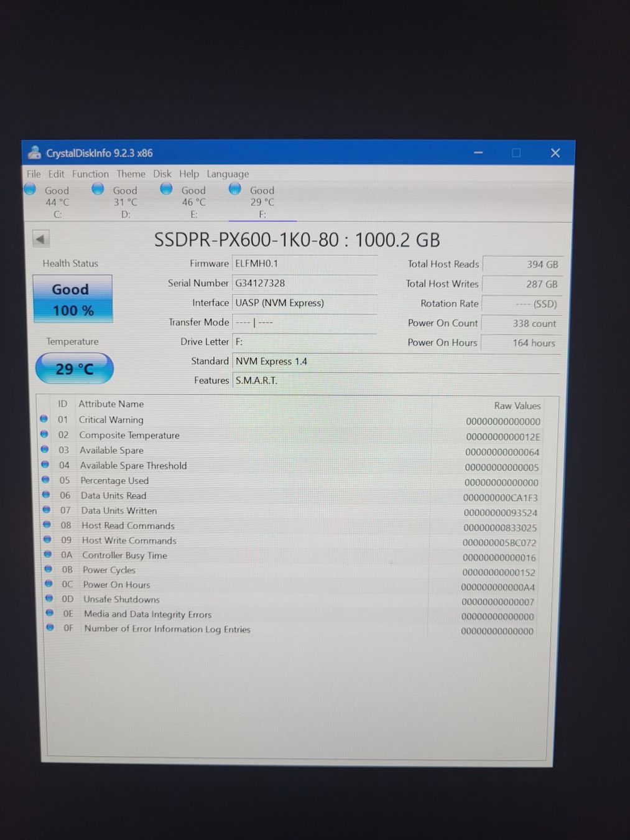Select the Controller Busy Time attribute name
630x840 pixels.
coord(125,555)
